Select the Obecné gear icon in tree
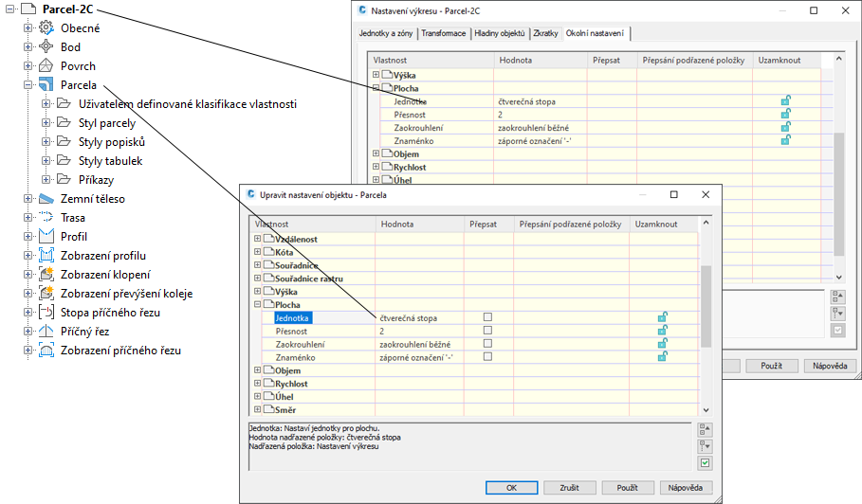862x504 pixels. point(46,28)
